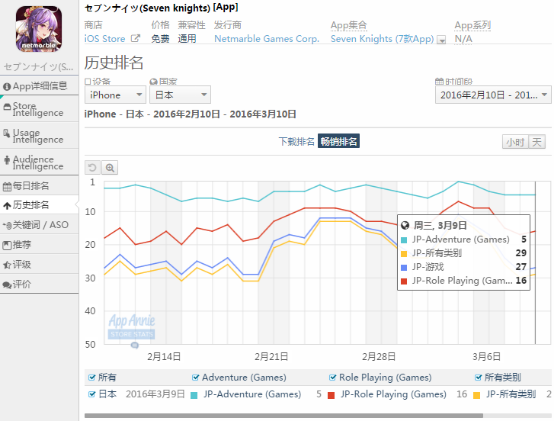Viewport: 554px width, 421px height.
Task: Click the chart reset zoom icon
Action: [x=92, y=167]
